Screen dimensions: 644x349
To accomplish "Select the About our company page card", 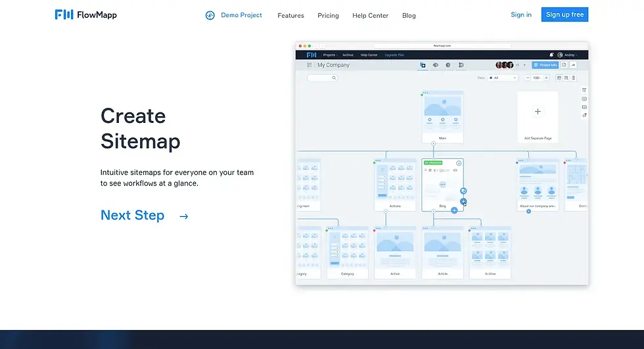I will click(x=538, y=185).
